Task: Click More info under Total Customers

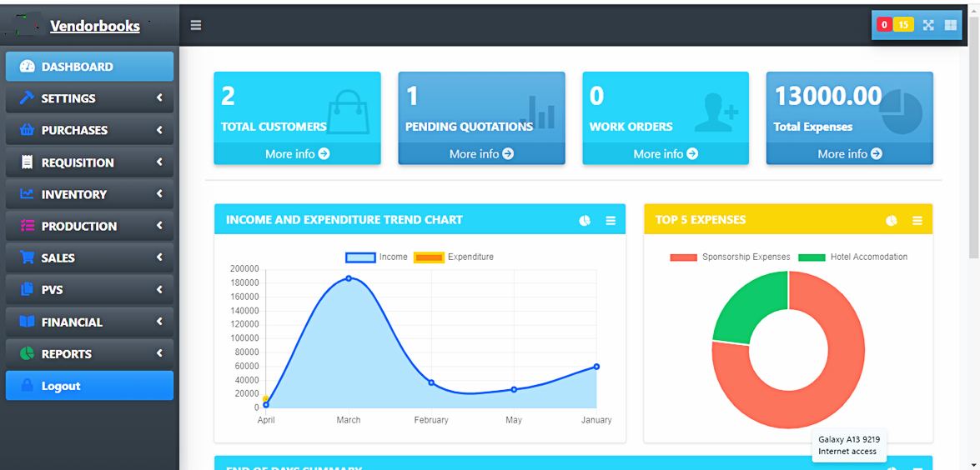Action: click(x=297, y=154)
